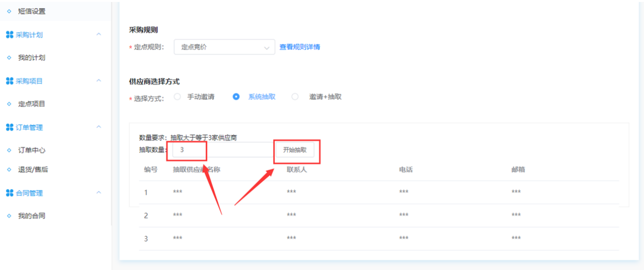The width and height of the screenshot is (644, 270).
Task: Open the 查看规则详情 link
Action: [300, 47]
